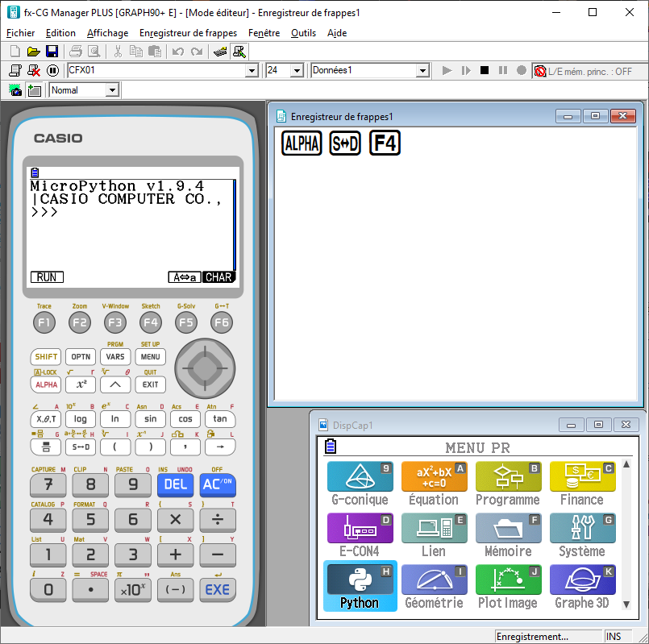Click the round Record button
Viewport: 649px width, 644px height.
pyautogui.click(x=522, y=70)
